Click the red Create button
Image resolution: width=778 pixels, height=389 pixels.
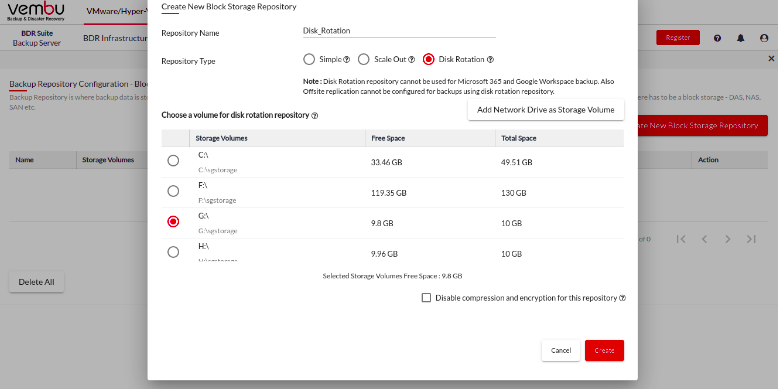pyautogui.click(x=604, y=350)
